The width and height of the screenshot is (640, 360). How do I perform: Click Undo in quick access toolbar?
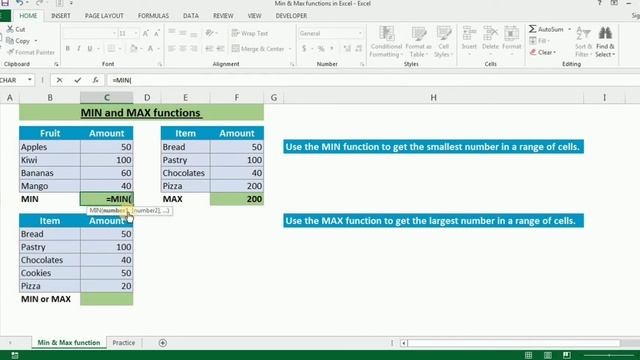coord(19,3)
